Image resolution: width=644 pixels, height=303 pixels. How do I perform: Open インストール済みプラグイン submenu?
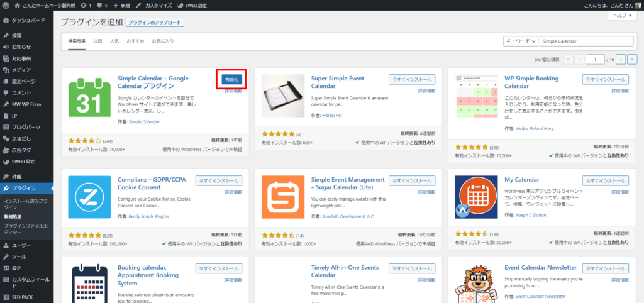pyautogui.click(x=25, y=204)
